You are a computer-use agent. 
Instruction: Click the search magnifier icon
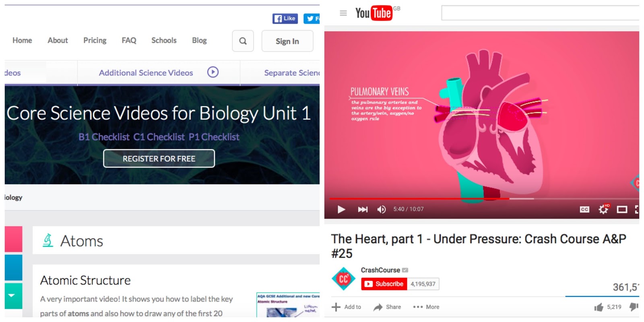243,41
